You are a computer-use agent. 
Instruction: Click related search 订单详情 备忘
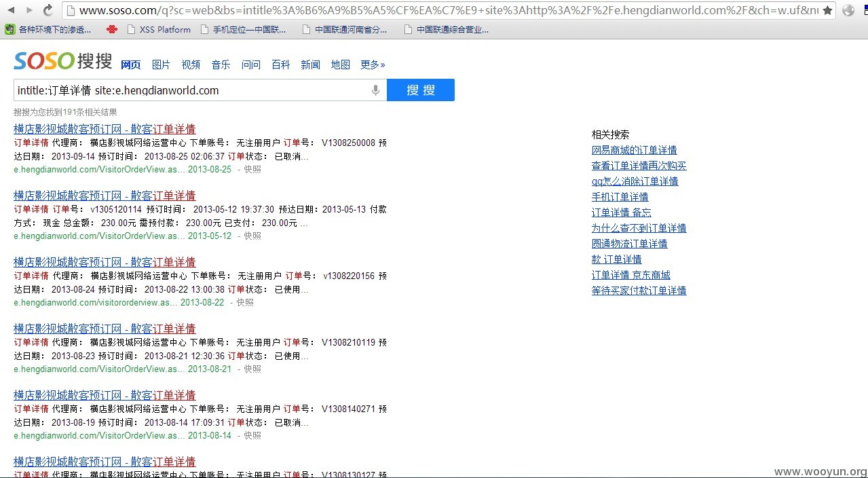[x=621, y=213]
